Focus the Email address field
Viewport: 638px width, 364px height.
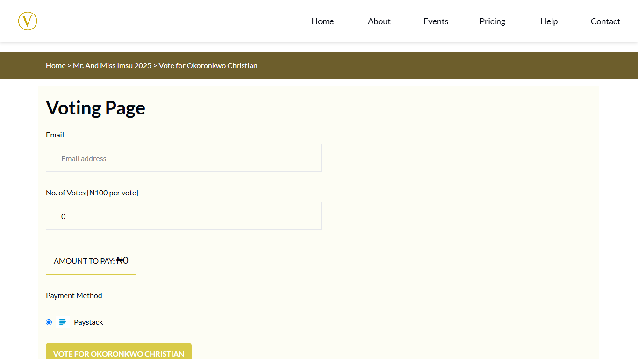183,158
